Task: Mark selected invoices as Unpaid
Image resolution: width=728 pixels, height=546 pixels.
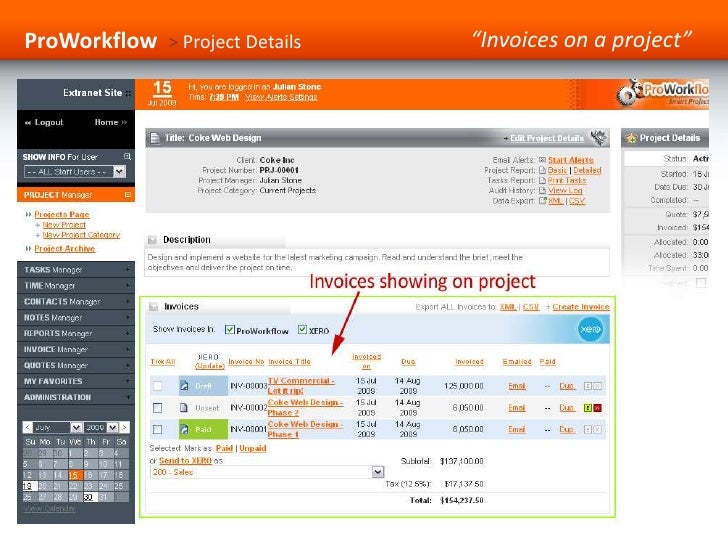Action: (253, 448)
